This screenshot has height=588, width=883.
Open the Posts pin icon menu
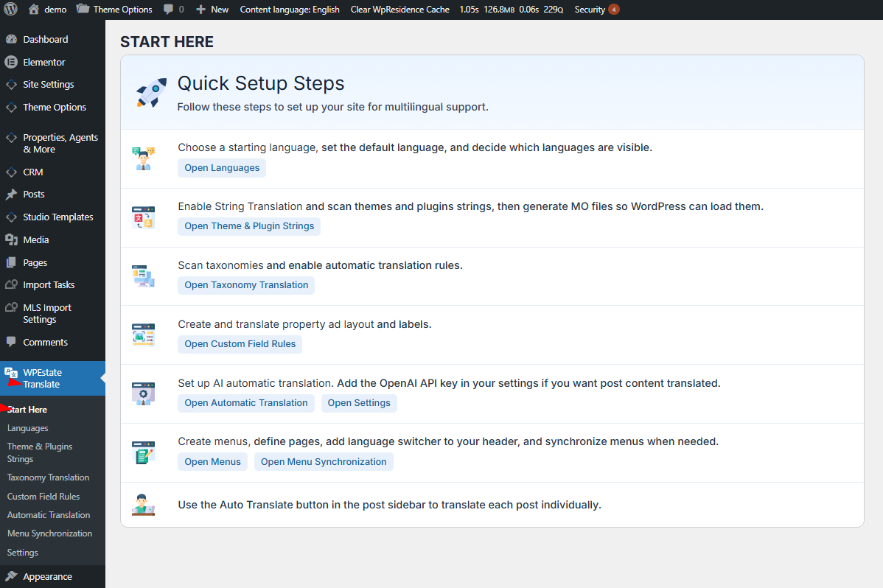pos(11,195)
